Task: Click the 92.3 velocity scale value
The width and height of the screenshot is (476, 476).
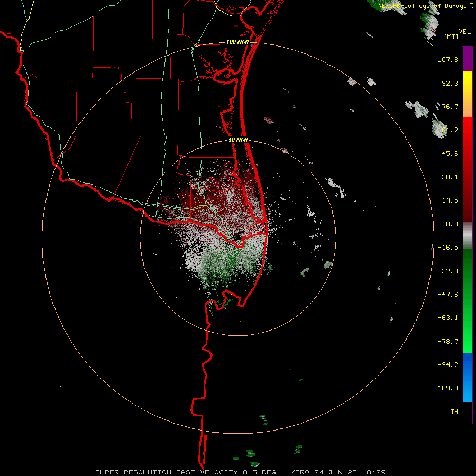Action: 450,83
